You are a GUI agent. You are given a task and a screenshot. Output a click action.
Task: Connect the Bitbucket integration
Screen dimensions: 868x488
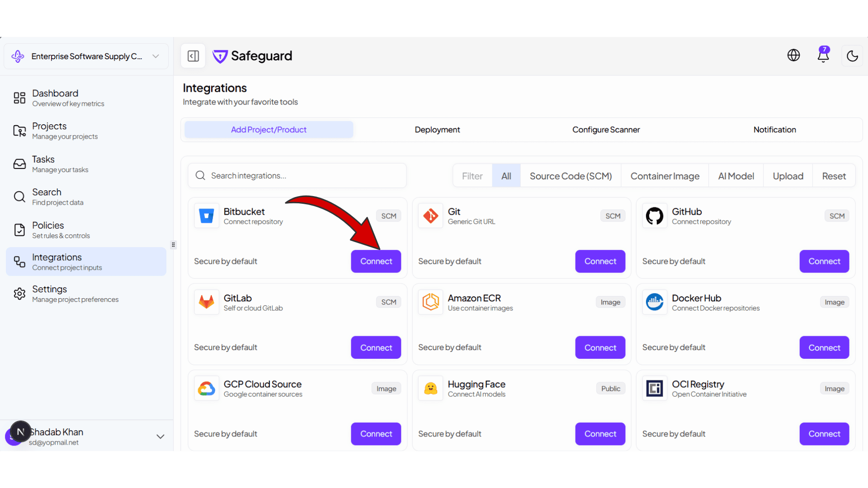tap(376, 261)
